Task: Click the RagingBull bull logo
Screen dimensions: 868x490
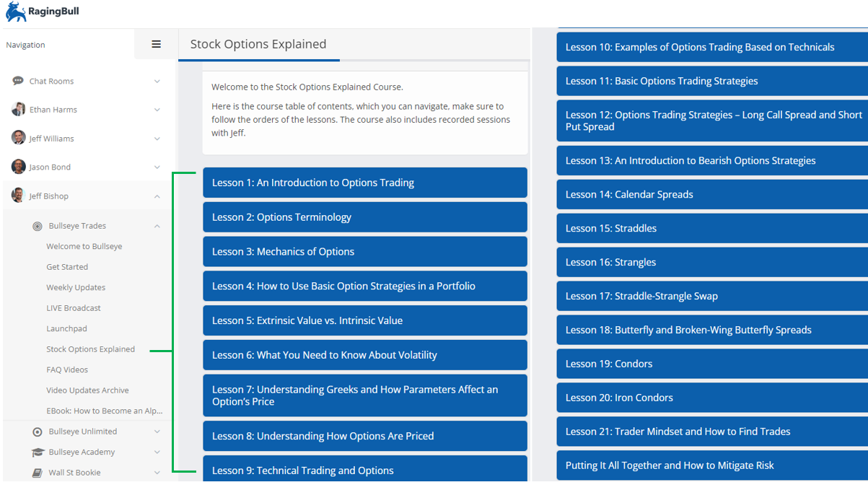Action: click(x=16, y=12)
